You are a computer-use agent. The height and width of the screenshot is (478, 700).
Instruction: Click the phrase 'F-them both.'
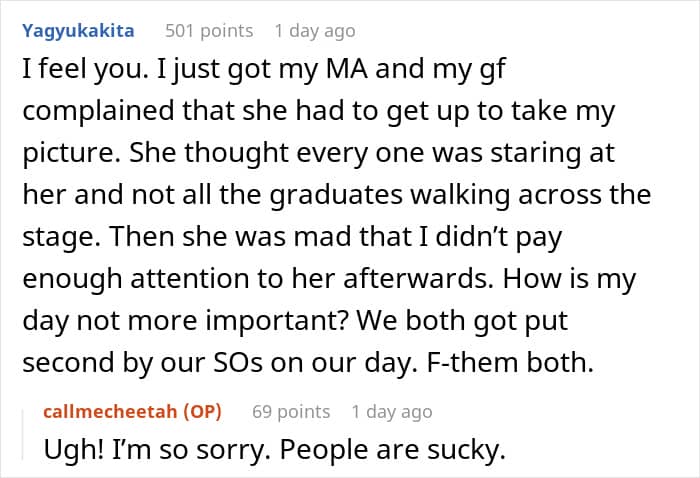tap(511, 362)
